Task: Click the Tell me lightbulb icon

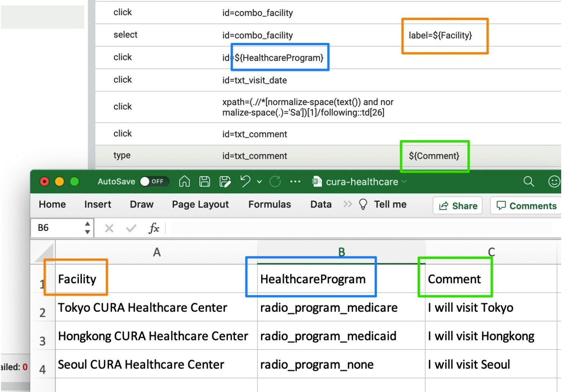Action: point(363,204)
